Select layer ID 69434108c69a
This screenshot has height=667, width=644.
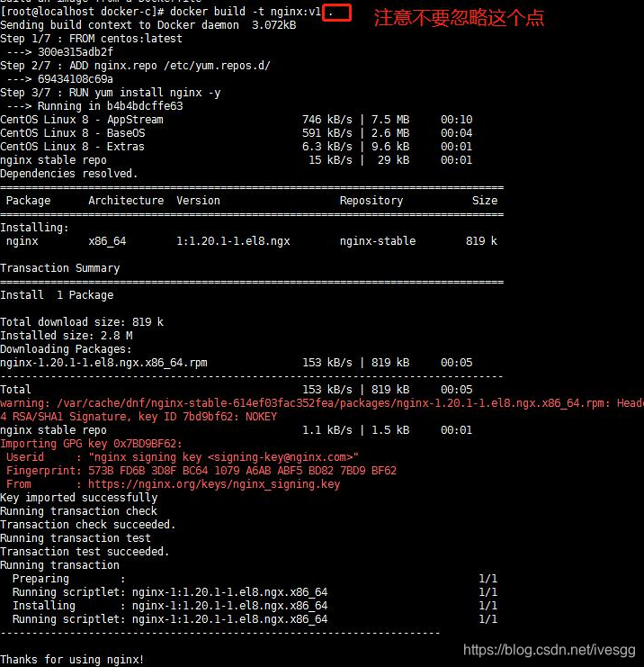76,79
